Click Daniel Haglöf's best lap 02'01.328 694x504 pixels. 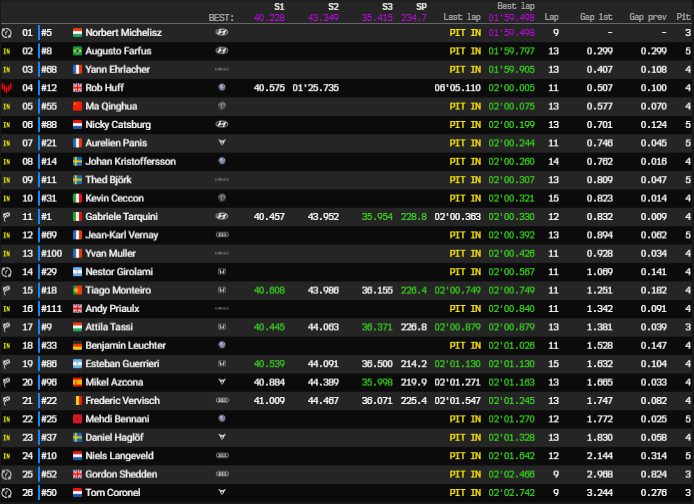[511, 437]
